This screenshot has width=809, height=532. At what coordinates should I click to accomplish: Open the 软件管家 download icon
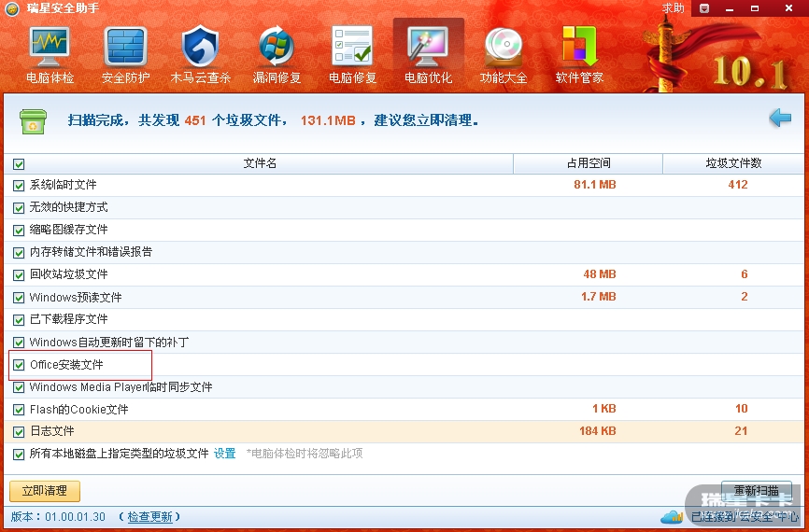(x=579, y=47)
